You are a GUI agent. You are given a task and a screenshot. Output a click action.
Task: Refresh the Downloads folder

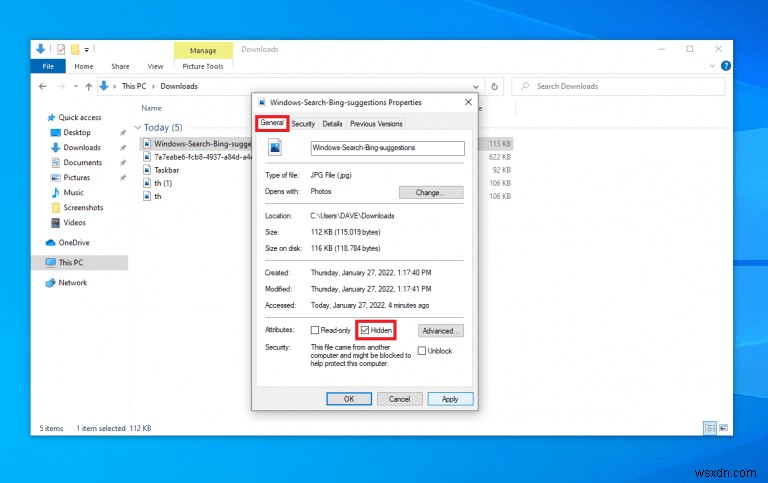pos(495,87)
